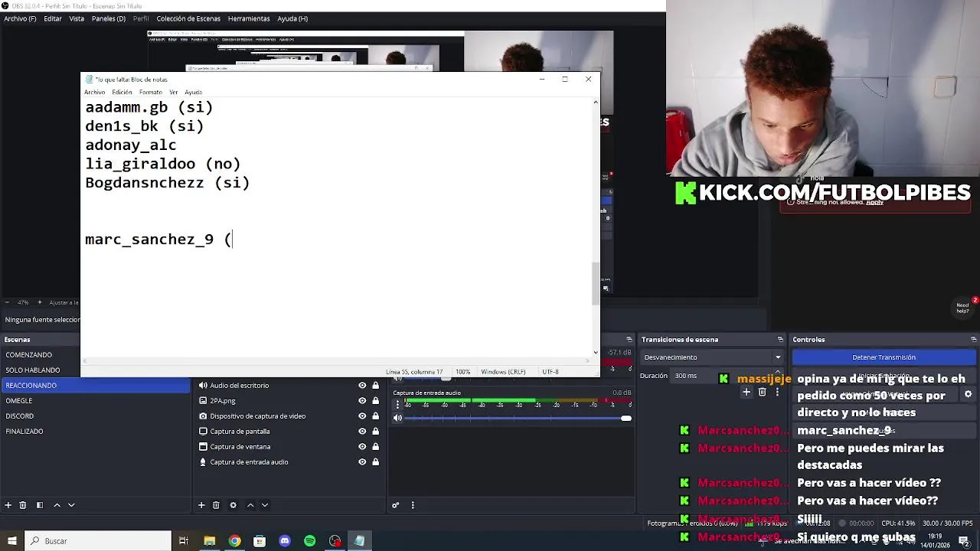Screen dimensions: 980x551
Task: Click the Detener Transmisión button
Action: [x=884, y=357]
